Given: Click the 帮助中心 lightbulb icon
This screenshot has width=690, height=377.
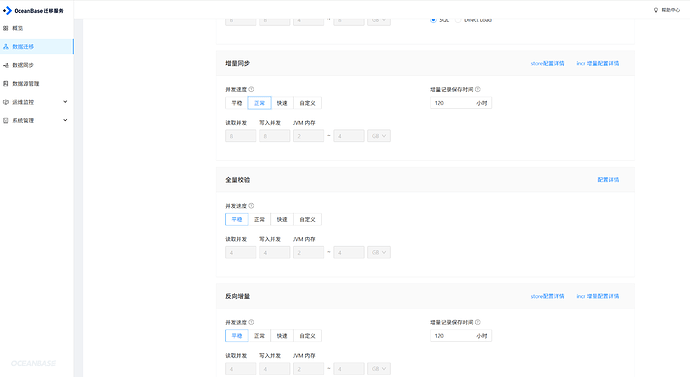Looking at the screenshot, I should 656,10.
